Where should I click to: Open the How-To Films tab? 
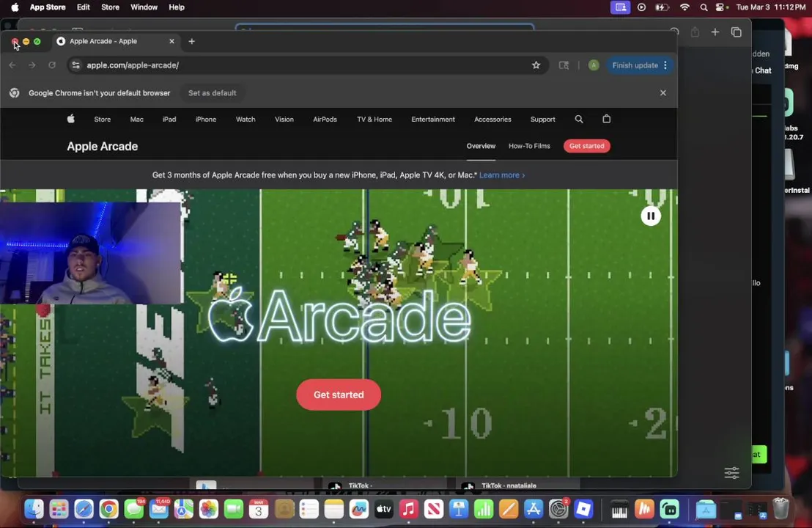(x=529, y=146)
